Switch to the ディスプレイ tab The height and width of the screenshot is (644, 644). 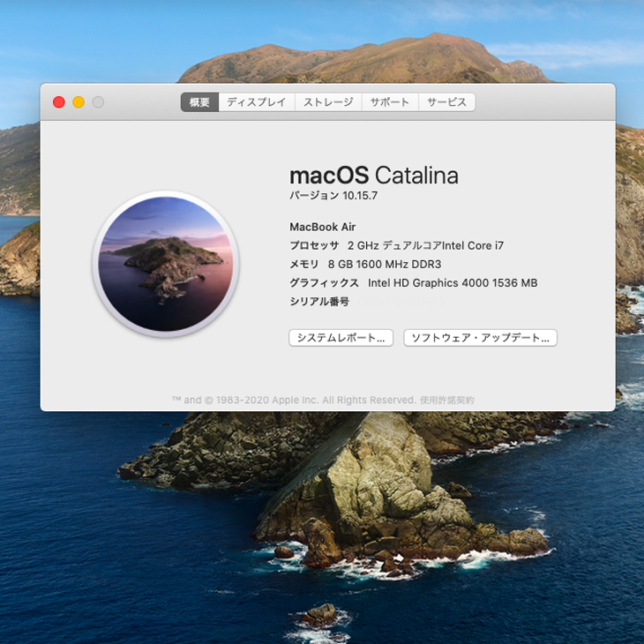tap(256, 102)
